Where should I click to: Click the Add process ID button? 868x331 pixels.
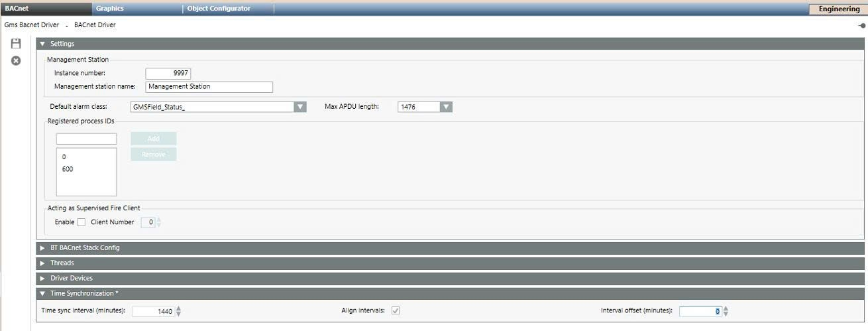(x=154, y=139)
